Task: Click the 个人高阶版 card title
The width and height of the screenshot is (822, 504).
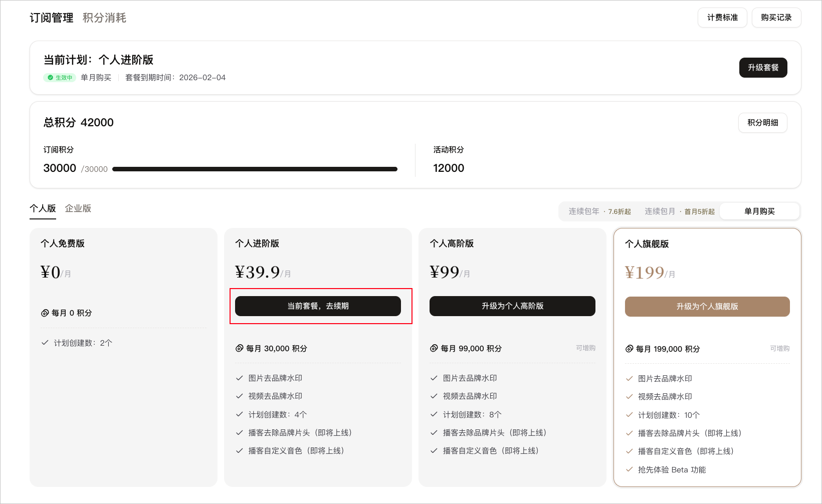Action: [452, 243]
